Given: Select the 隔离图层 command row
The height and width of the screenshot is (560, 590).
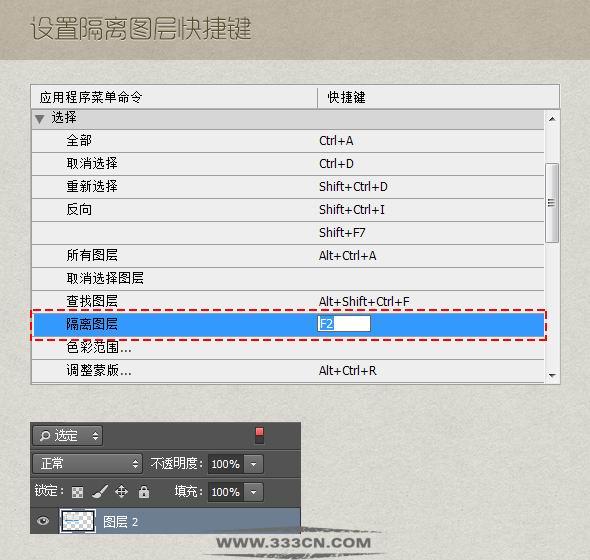Looking at the screenshot, I should click(x=288, y=324).
